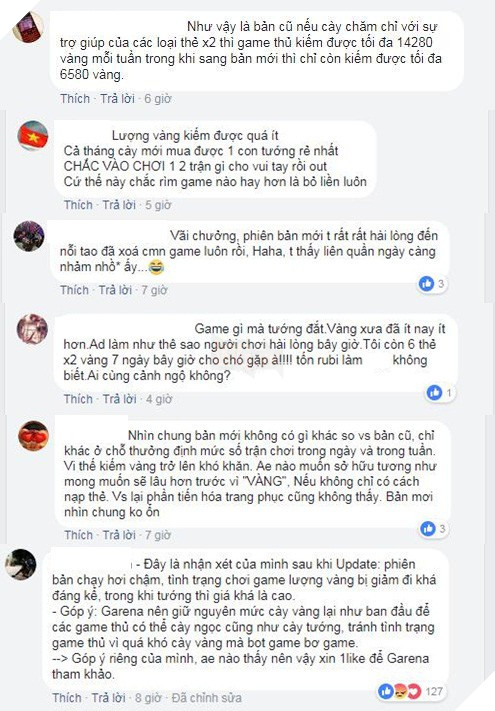The height and width of the screenshot is (711, 495).
Task: Click the Đã chỉnh sửa edited label
Action: [x=206, y=697]
